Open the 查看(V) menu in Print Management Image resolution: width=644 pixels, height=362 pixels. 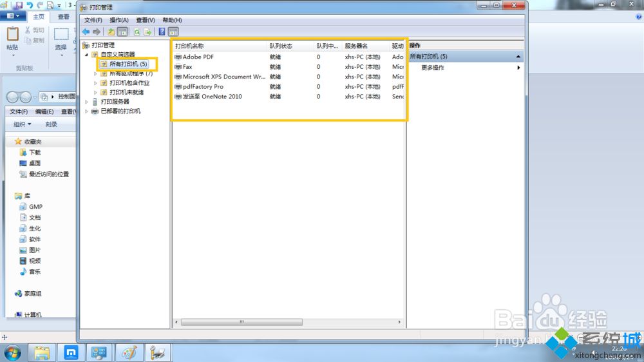click(x=146, y=20)
